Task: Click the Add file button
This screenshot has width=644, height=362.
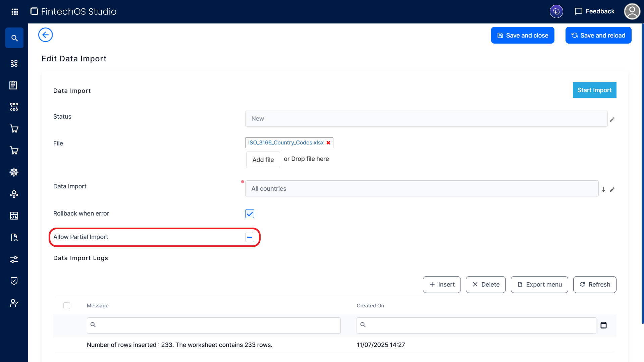Action: [263, 160]
